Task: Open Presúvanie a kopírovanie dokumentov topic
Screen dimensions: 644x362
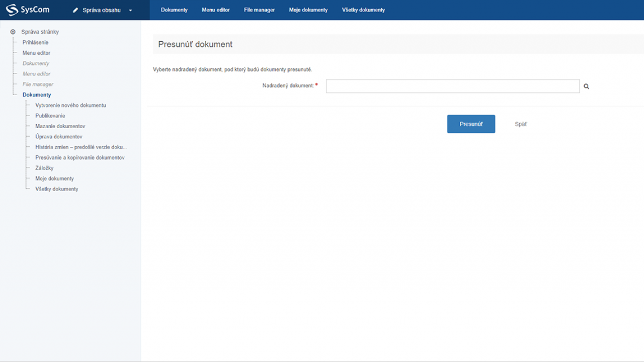Action: tap(79, 157)
